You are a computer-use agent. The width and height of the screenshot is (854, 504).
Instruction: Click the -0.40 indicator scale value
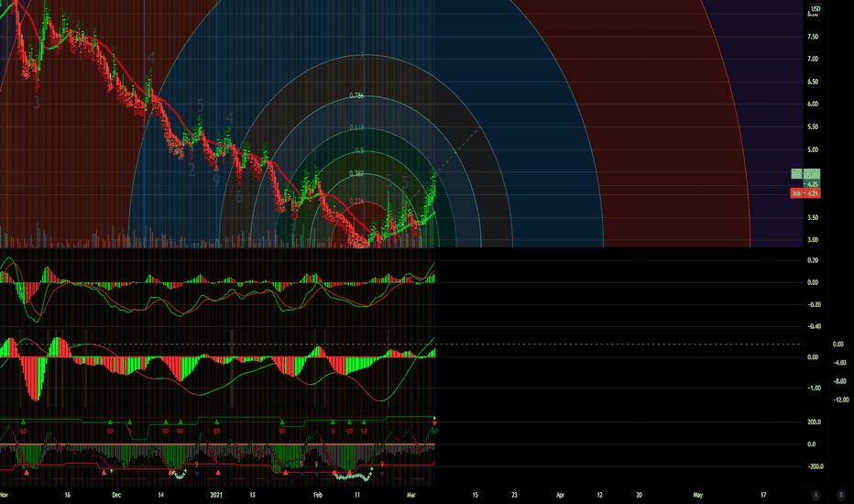pyautogui.click(x=815, y=326)
